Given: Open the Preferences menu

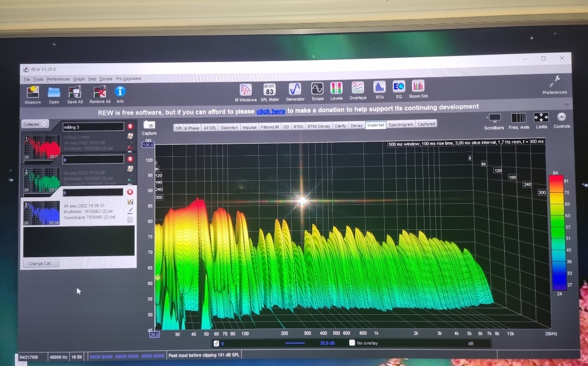Looking at the screenshot, I should (58, 80).
